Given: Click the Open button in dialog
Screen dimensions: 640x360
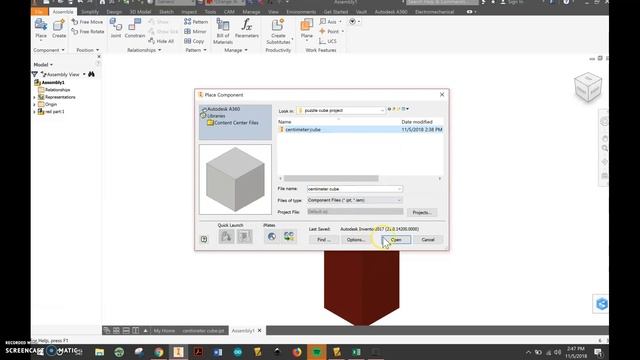Looking at the screenshot, I should pos(396,240).
